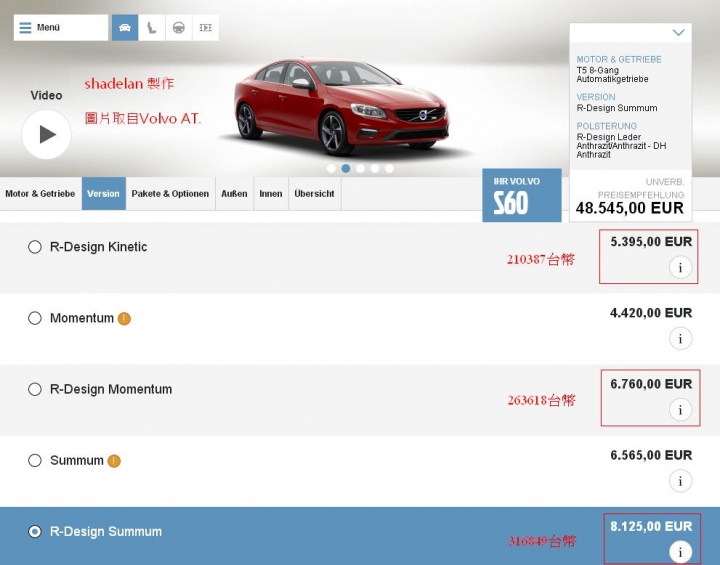Select Momentum radio button
Image resolution: width=720 pixels, height=565 pixels.
tap(35, 318)
